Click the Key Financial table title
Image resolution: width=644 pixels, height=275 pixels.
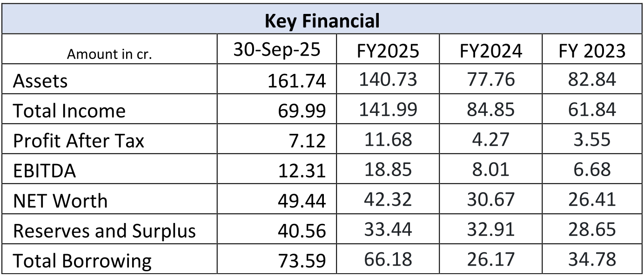322,21
